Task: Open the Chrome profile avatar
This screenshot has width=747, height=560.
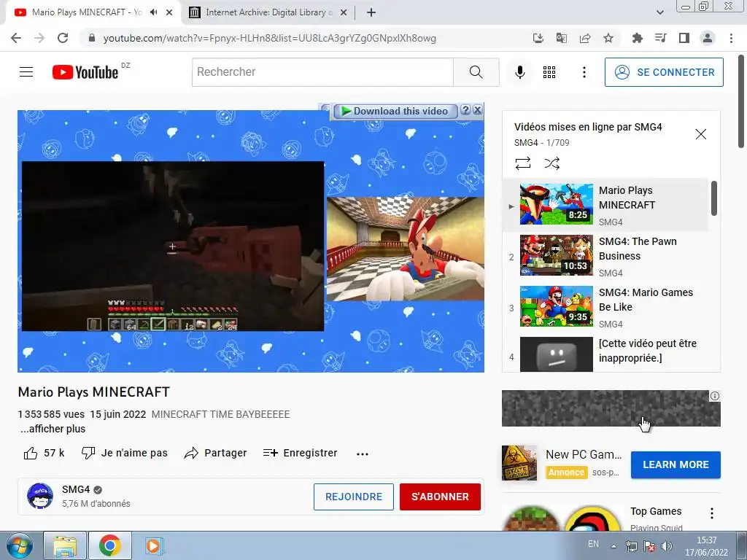Action: (x=708, y=38)
